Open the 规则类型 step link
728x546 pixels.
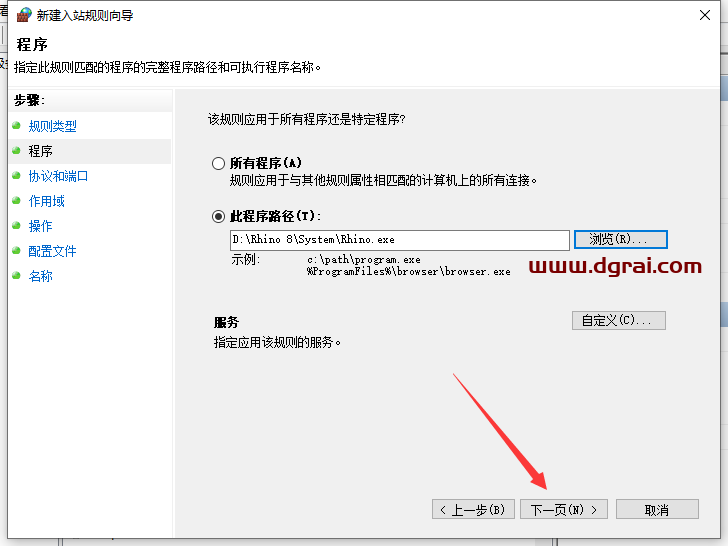(52, 126)
